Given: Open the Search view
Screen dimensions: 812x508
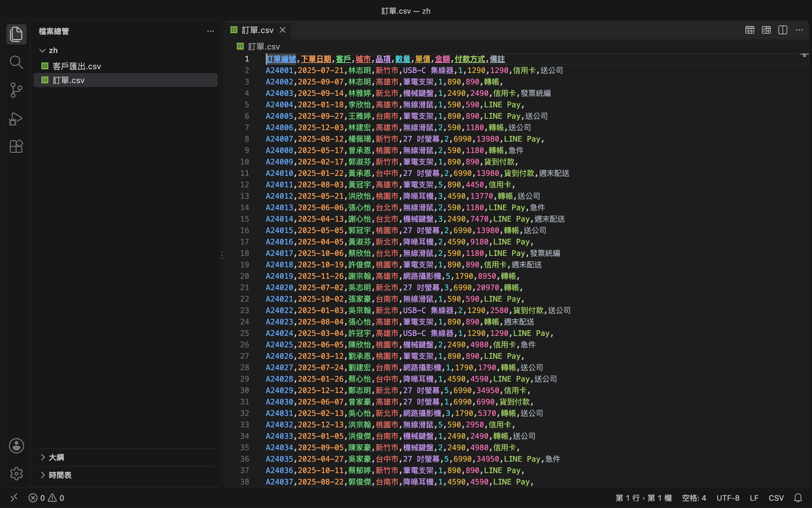Looking at the screenshot, I should point(16,62).
